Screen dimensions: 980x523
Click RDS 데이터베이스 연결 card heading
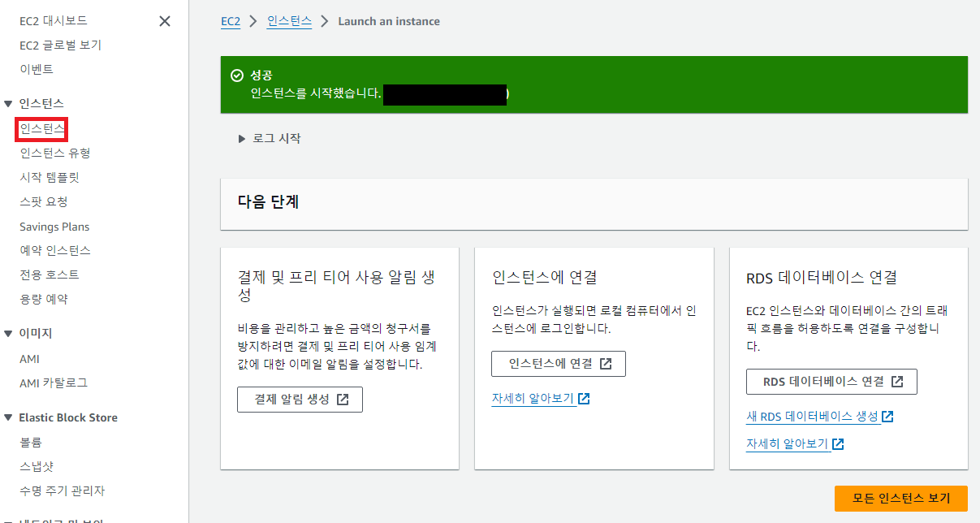pos(822,278)
